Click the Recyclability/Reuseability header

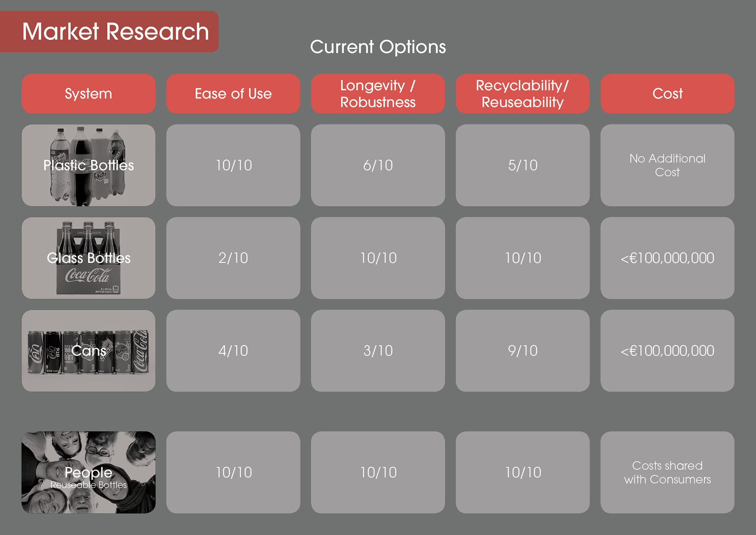point(523,94)
